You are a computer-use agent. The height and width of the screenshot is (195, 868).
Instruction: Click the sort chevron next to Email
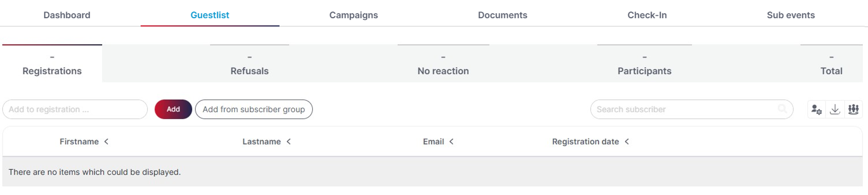(452, 141)
